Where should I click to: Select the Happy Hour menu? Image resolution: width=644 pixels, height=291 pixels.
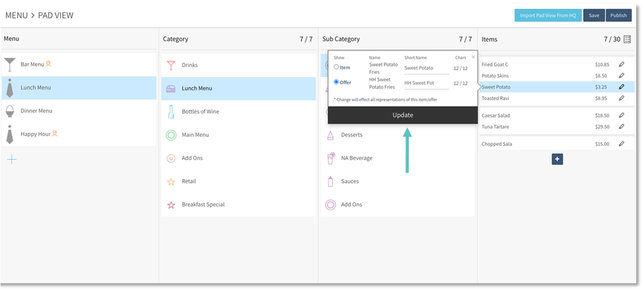pyautogui.click(x=35, y=134)
